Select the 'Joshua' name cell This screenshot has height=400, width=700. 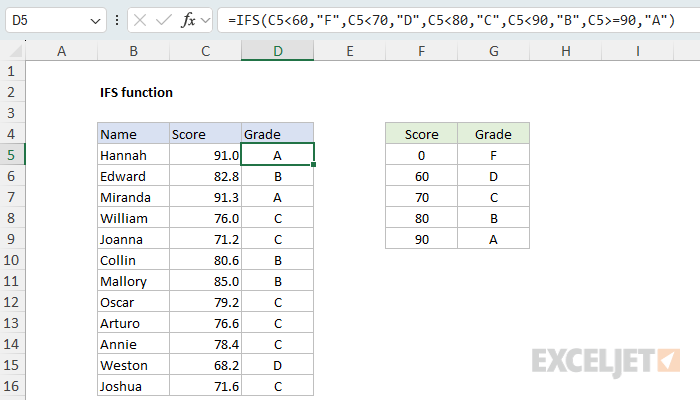(x=133, y=386)
